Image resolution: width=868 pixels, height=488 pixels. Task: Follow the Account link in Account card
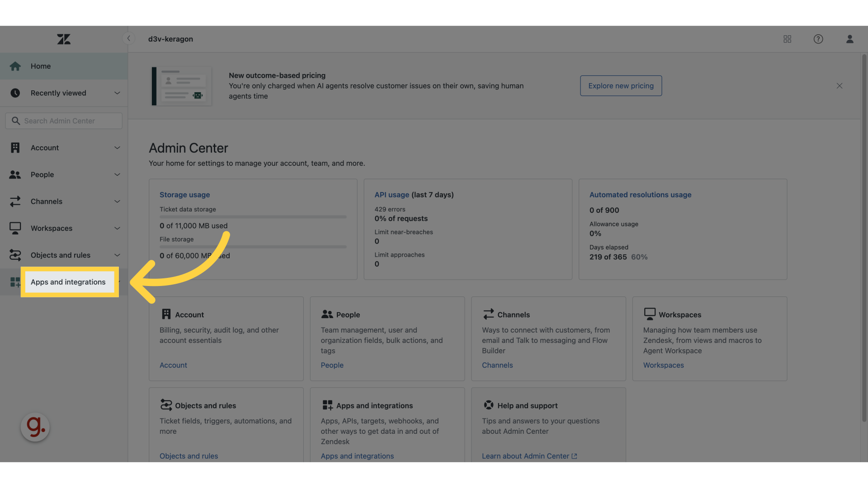[173, 365]
